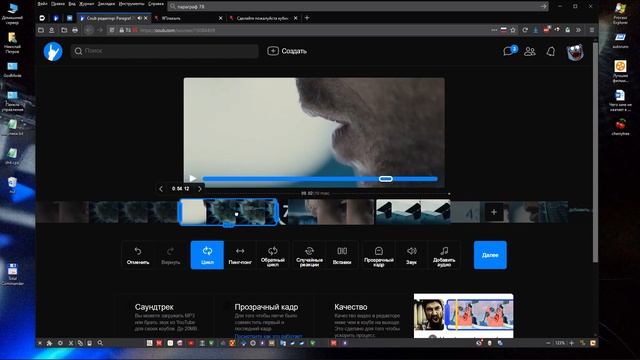Open the Справка menu
640x360 pixels.
click(x=156, y=4)
